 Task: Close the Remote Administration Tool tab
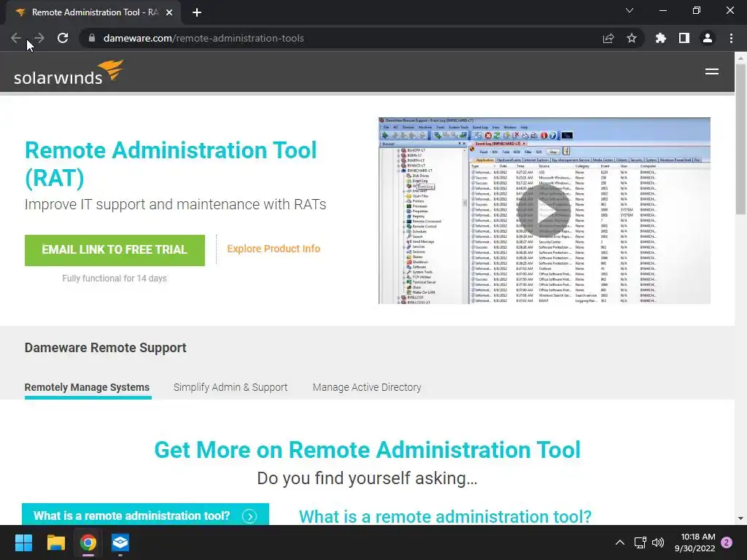coord(169,12)
